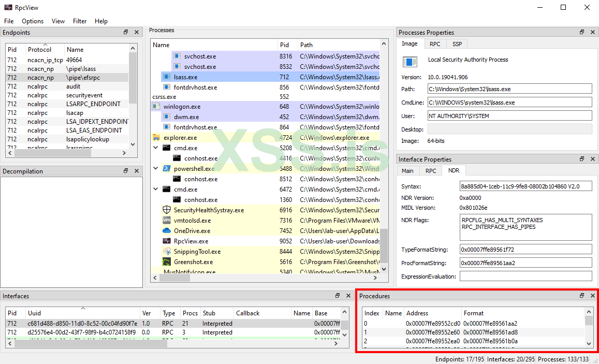Click the Syntax field in Interface Properties

coord(525,186)
